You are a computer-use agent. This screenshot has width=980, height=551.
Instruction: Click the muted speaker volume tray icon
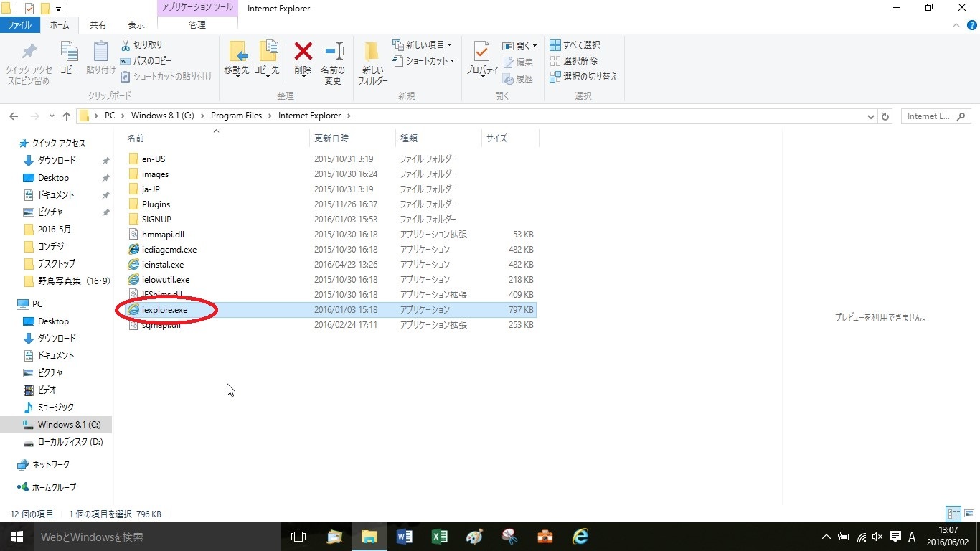point(877,537)
